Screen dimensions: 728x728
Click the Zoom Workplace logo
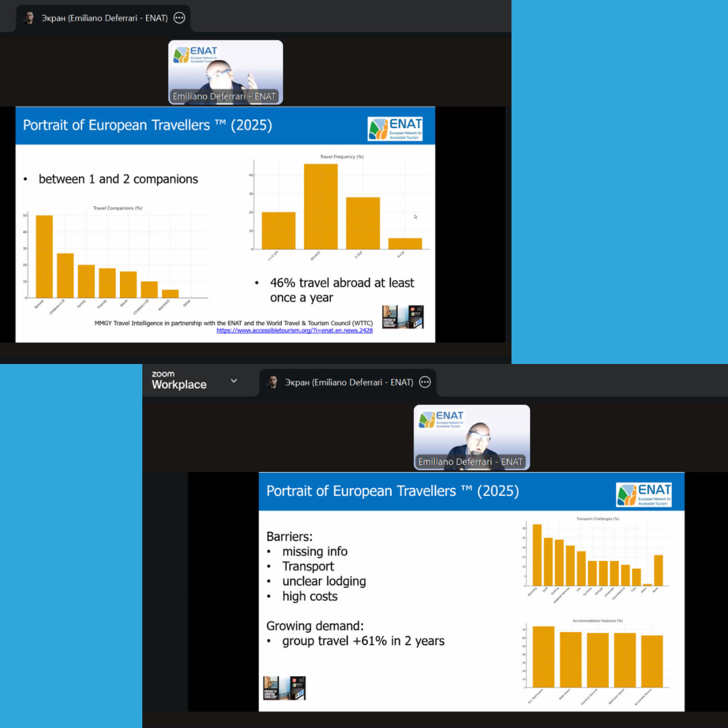[x=179, y=380]
